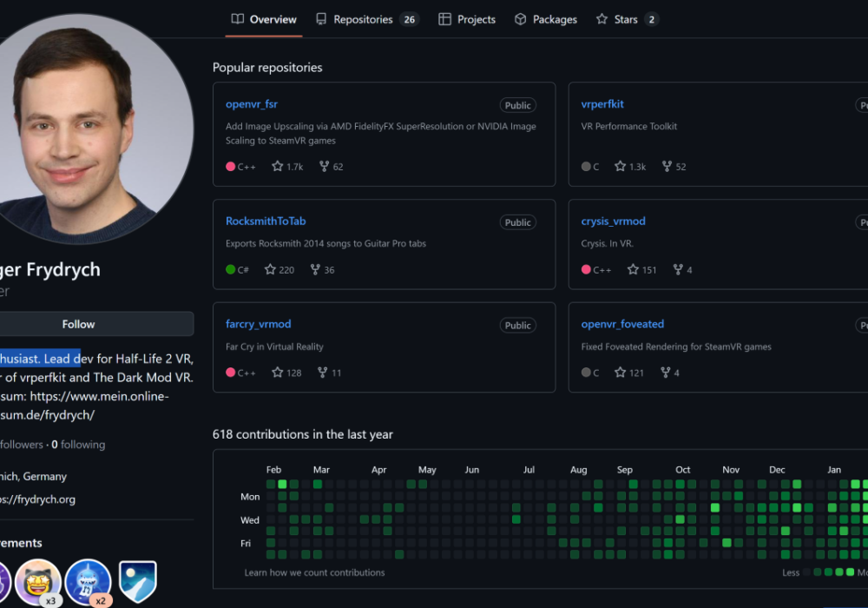View openvr_foveated stargazers 121
This screenshot has width=868, height=608.
tap(629, 373)
